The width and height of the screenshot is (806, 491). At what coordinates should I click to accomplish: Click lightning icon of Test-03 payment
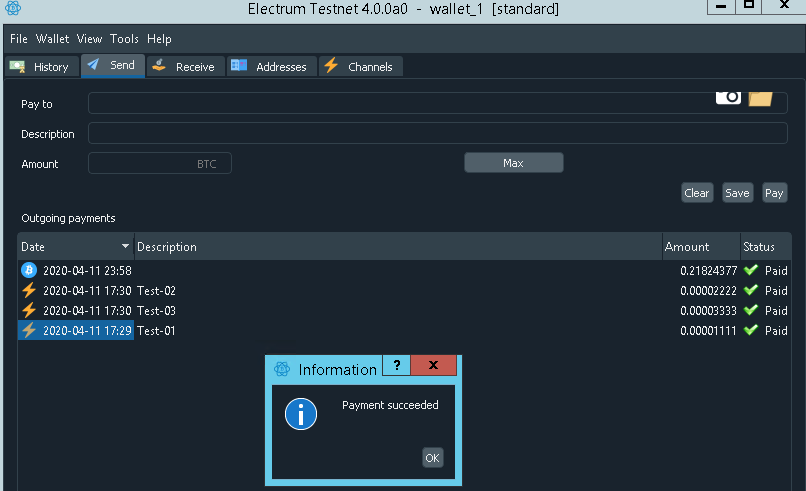pyautogui.click(x=29, y=310)
